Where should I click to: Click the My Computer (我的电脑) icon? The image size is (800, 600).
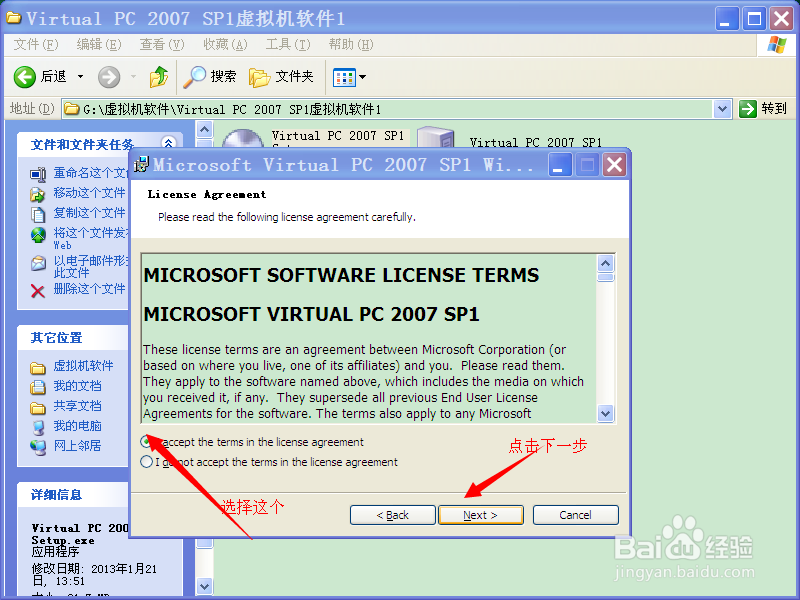(38, 427)
